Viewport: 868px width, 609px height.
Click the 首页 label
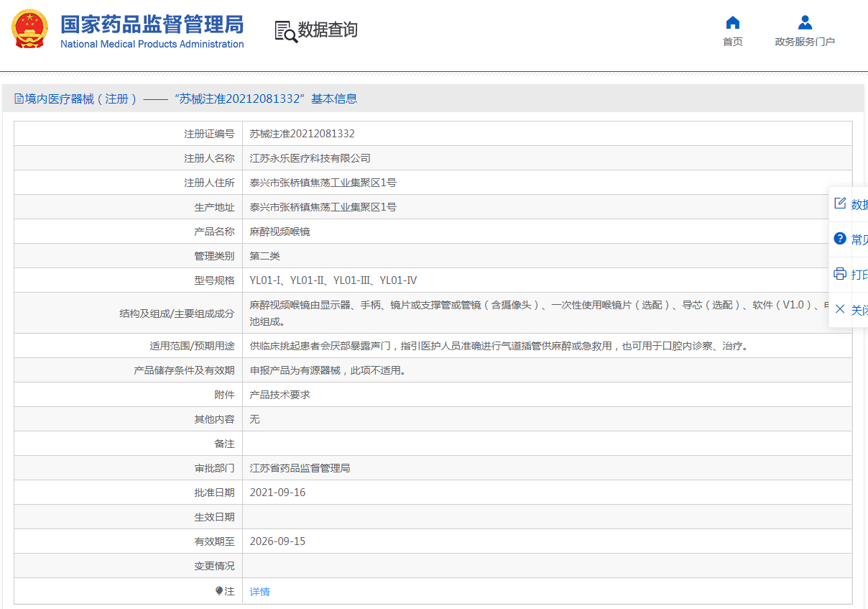733,42
